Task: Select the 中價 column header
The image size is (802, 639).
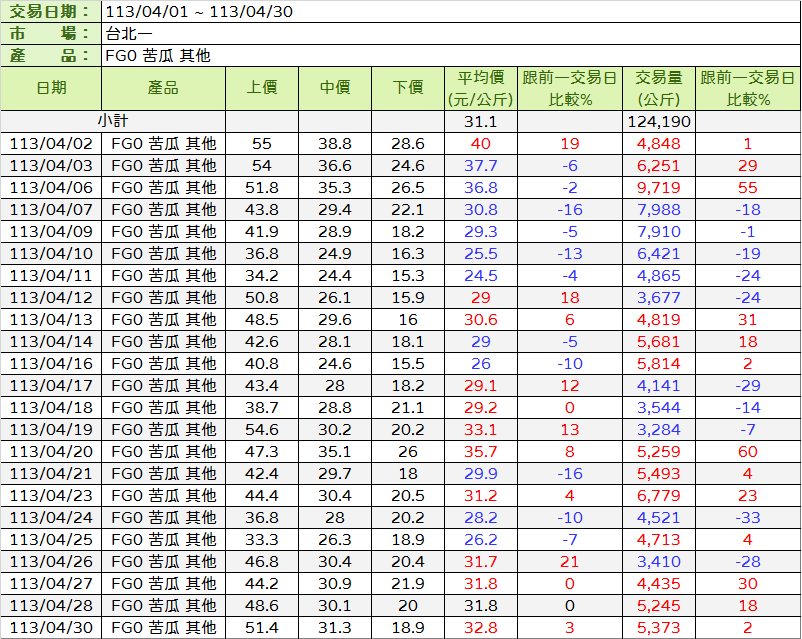Action: 335,88
